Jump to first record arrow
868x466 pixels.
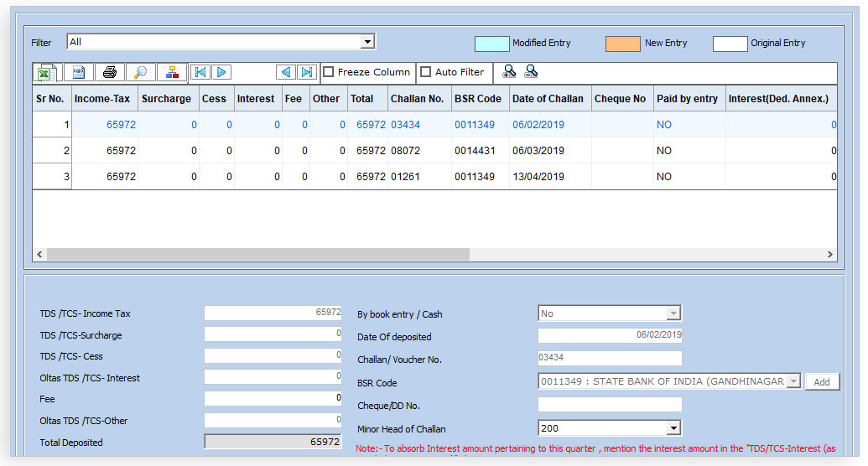(200, 72)
